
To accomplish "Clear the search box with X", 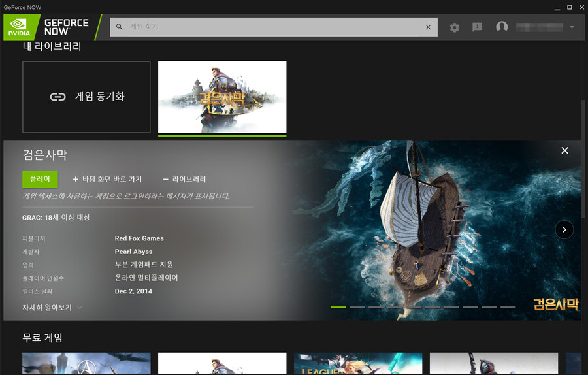I will 428,27.
